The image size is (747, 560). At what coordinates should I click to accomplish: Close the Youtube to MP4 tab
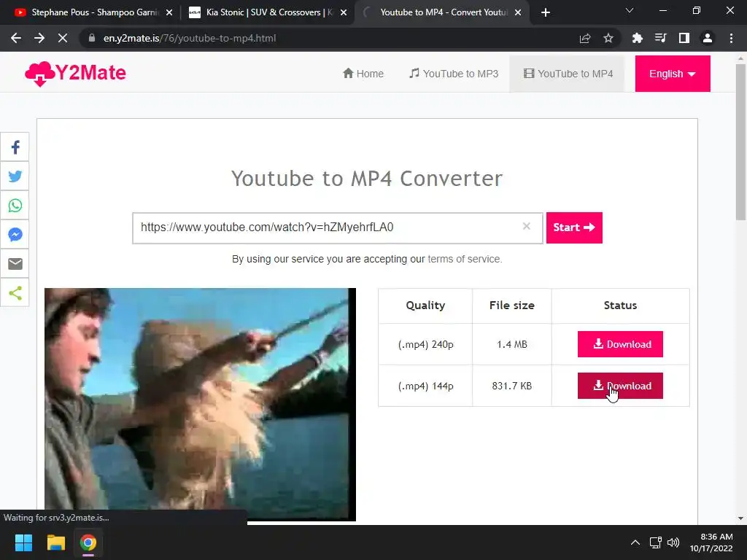pyautogui.click(x=518, y=13)
